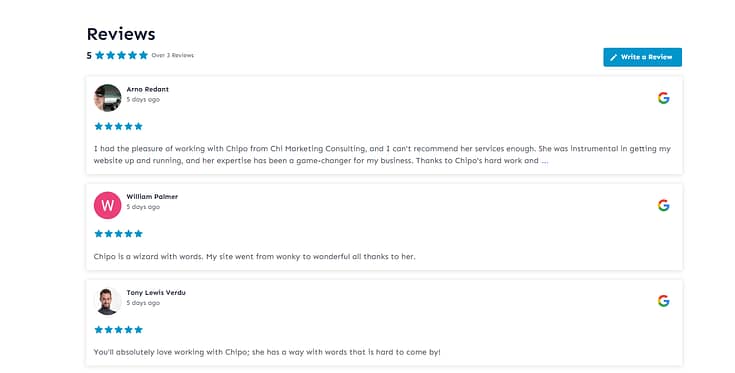Open the William Palmer reviewer name
735x373 pixels.
click(x=152, y=196)
